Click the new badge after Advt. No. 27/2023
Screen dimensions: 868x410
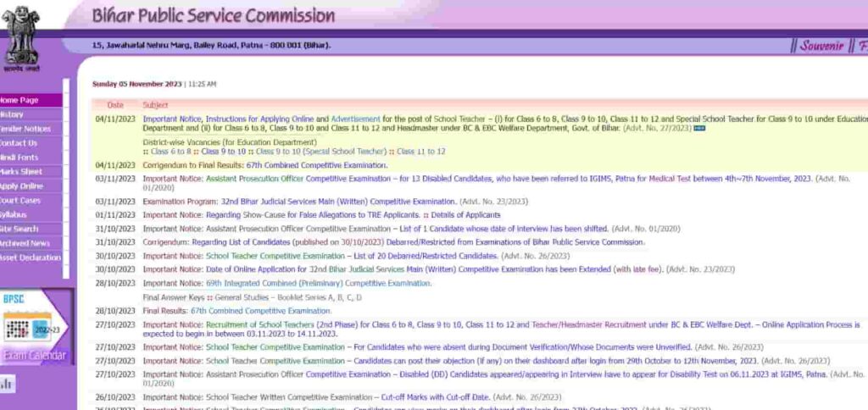699,129
